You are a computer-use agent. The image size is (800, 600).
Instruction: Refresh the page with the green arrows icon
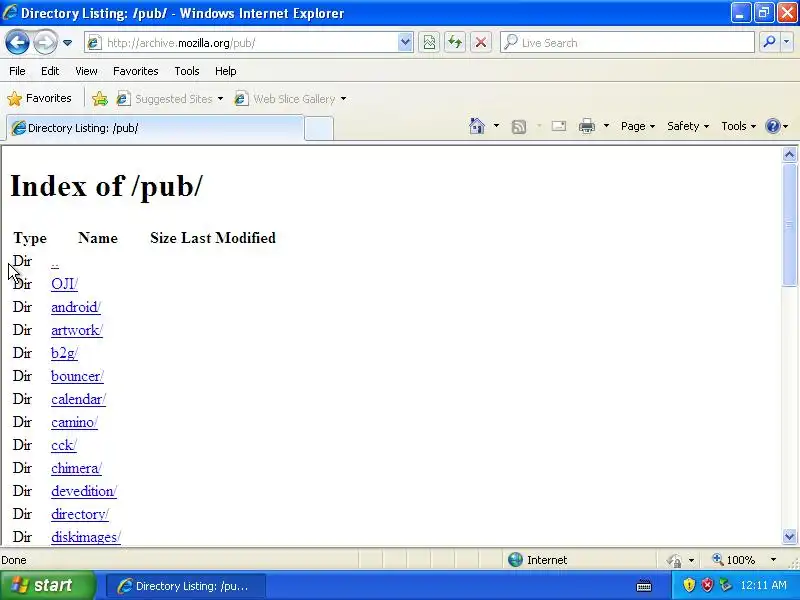[x=455, y=43]
